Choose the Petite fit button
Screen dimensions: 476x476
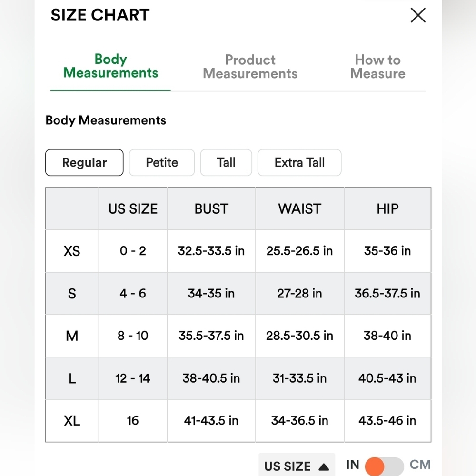(x=162, y=162)
